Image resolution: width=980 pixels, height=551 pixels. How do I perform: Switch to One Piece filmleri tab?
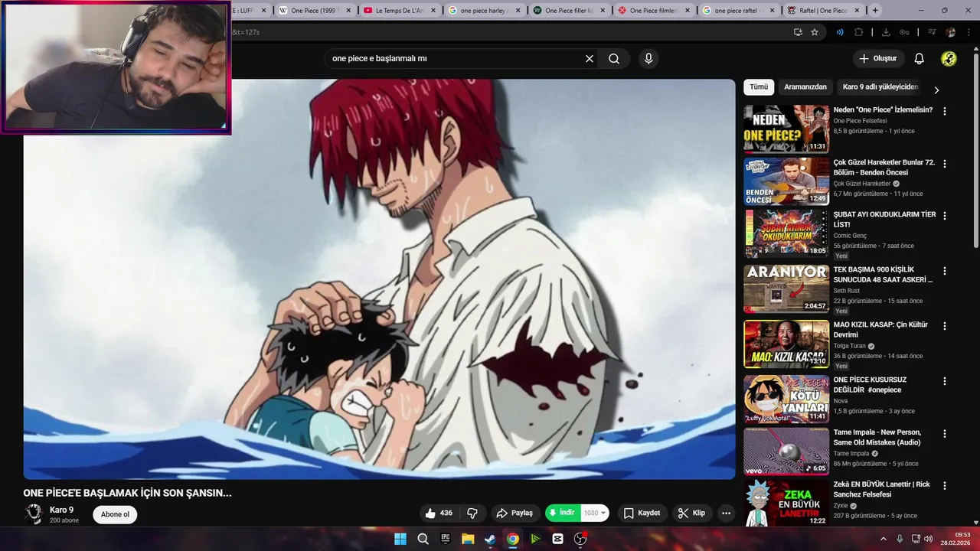[x=654, y=11]
